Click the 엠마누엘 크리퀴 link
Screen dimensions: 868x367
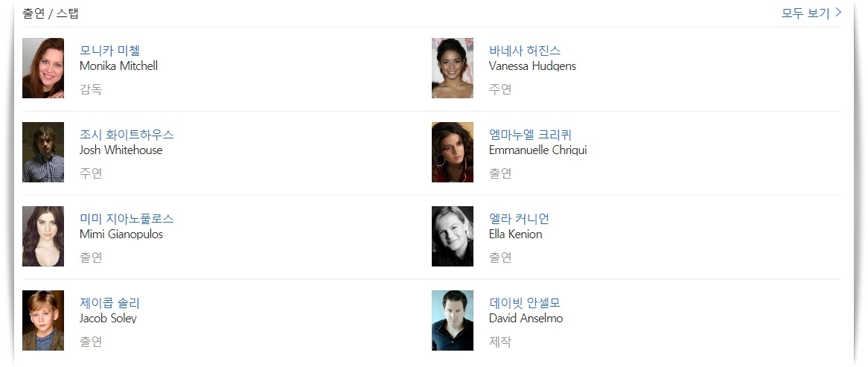pos(530,135)
